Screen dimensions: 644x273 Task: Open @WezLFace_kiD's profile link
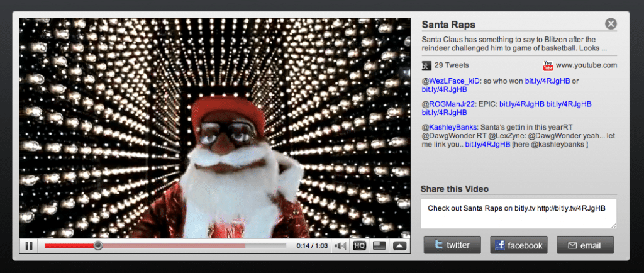point(451,81)
